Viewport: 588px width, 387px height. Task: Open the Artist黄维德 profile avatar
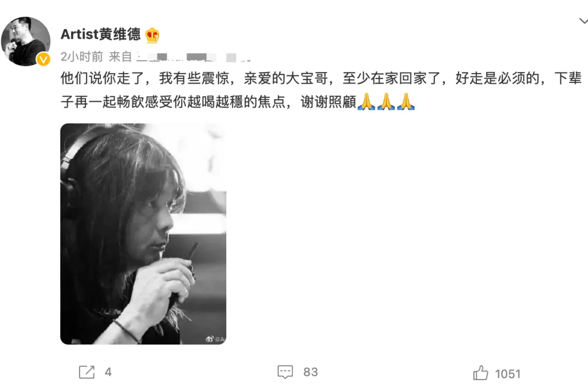(x=26, y=41)
